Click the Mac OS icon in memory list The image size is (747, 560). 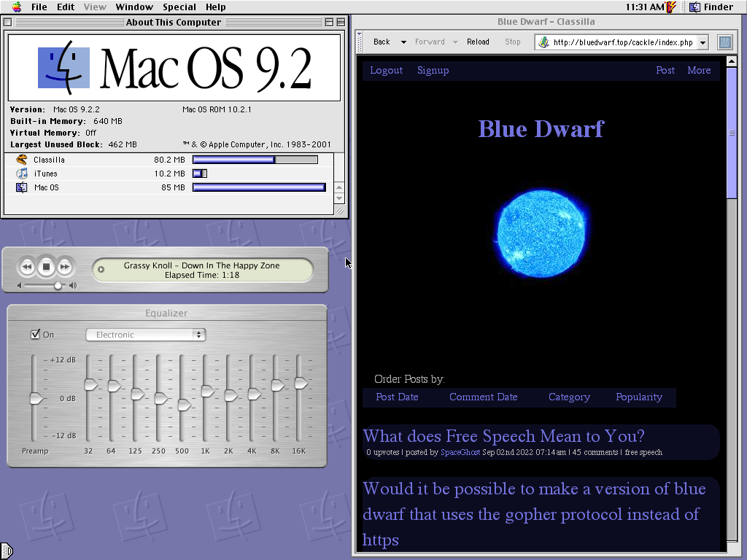click(x=22, y=187)
